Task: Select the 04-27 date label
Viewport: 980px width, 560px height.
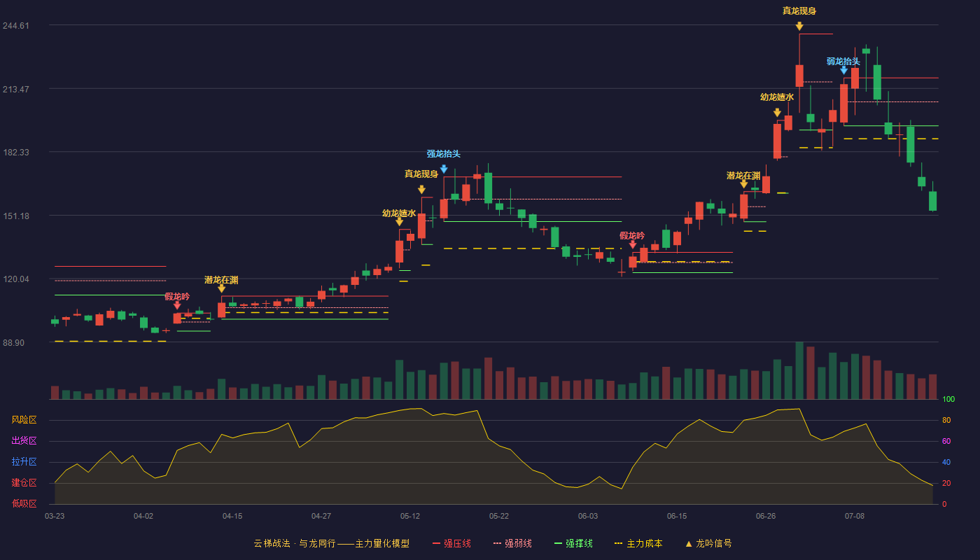Action: 321,516
